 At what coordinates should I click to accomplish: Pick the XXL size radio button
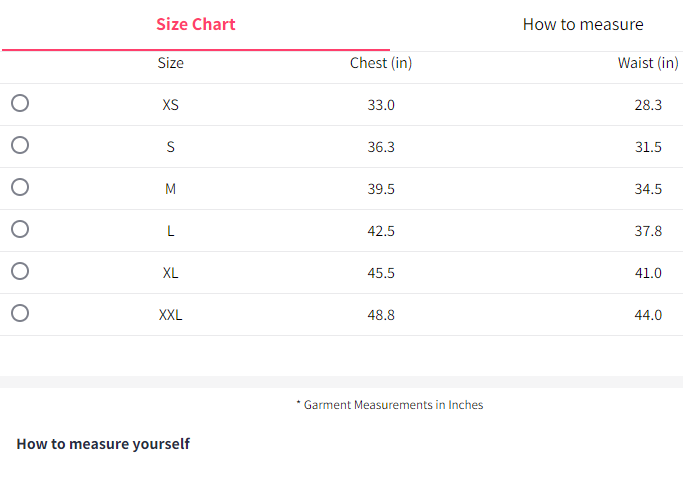click(x=20, y=313)
